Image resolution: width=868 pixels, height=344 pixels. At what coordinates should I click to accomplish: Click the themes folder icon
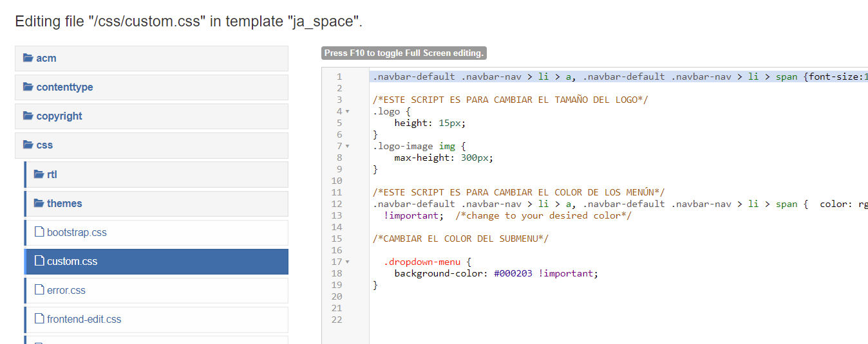[x=39, y=203]
